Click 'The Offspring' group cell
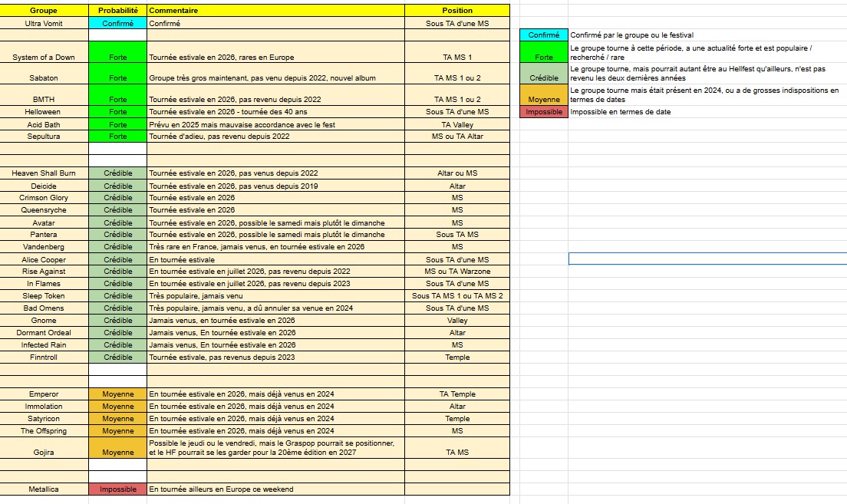Viewport: 847px width, 504px height. (x=44, y=431)
